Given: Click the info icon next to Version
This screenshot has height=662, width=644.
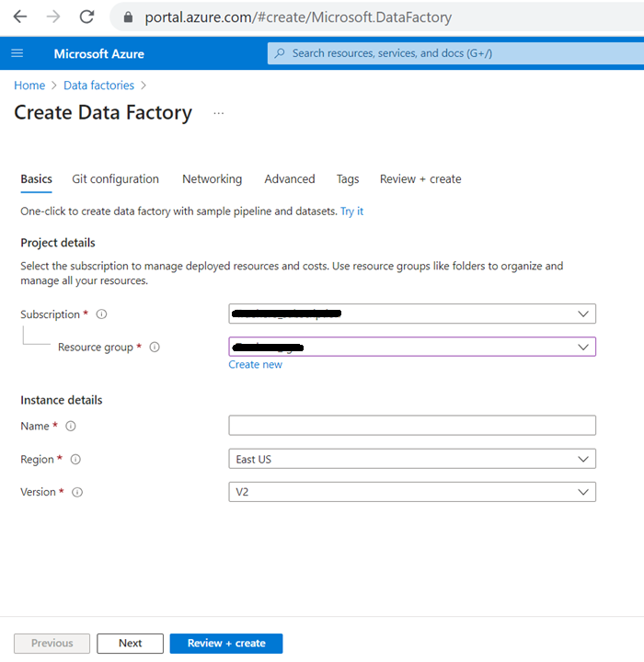Looking at the screenshot, I should point(77,492).
